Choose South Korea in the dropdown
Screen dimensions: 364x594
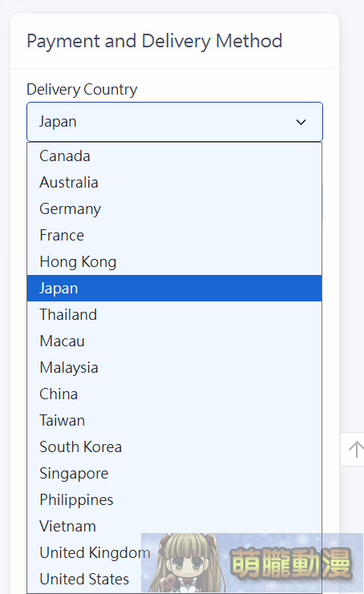pyautogui.click(x=174, y=447)
